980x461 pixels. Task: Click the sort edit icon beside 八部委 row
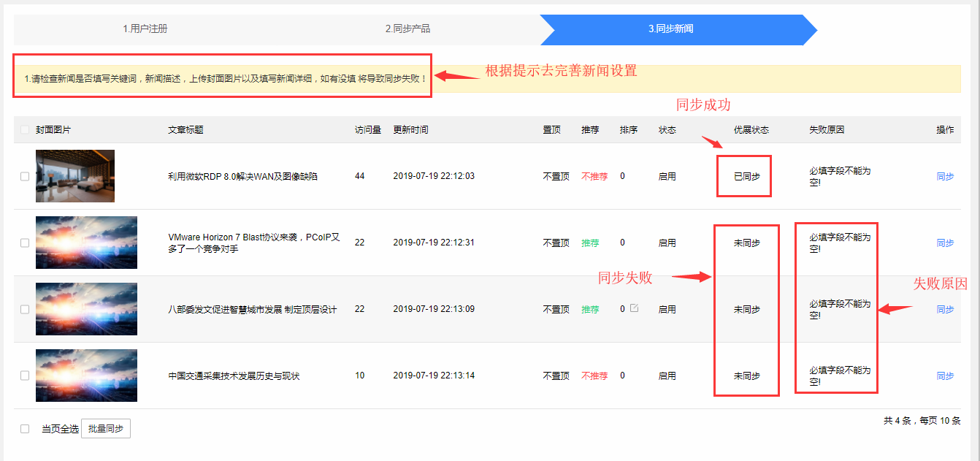click(634, 308)
